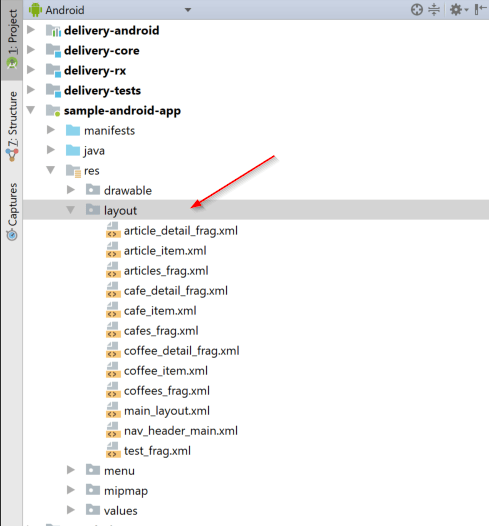Click the scroll-from-source crosshair icon
The image size is (489, 526).
(x=417, y=10)
